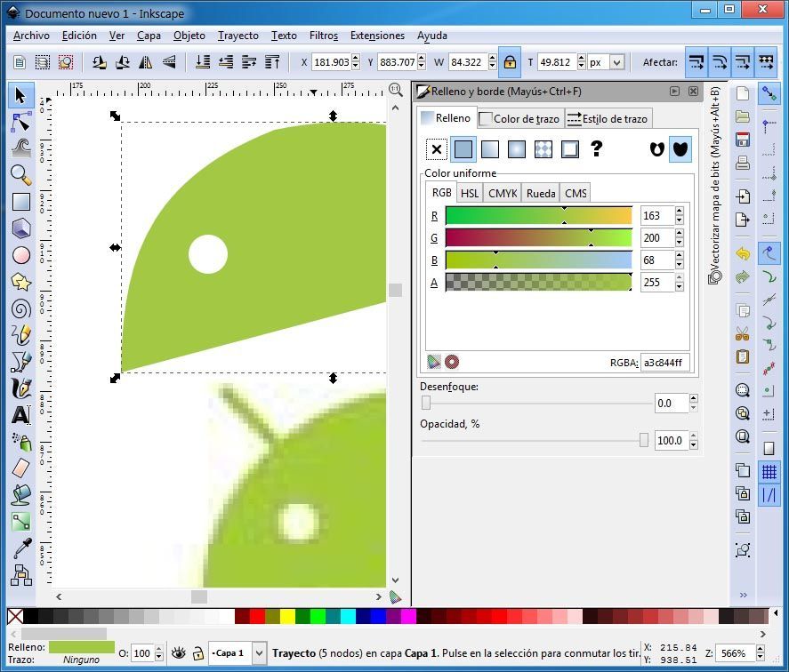Expand the Capa 1 layer dropdown
Viewport: 789px width, 672px height.
[x=259, y=653]
